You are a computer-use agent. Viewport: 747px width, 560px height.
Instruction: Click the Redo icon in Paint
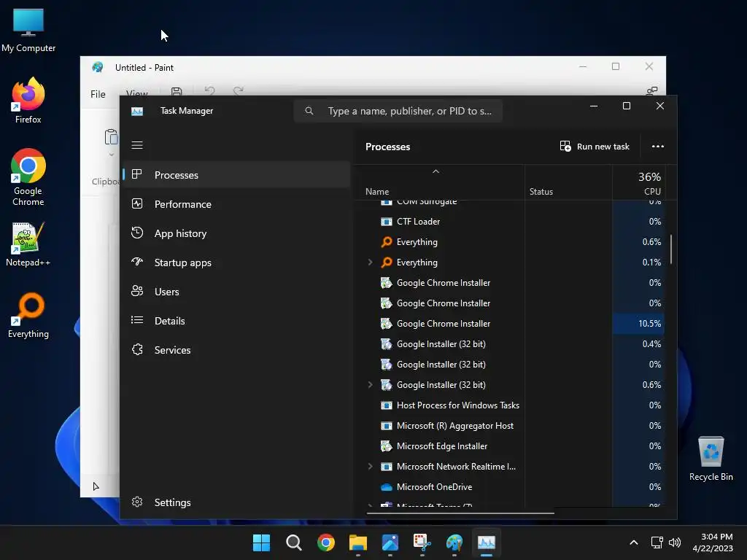(239, 90)
